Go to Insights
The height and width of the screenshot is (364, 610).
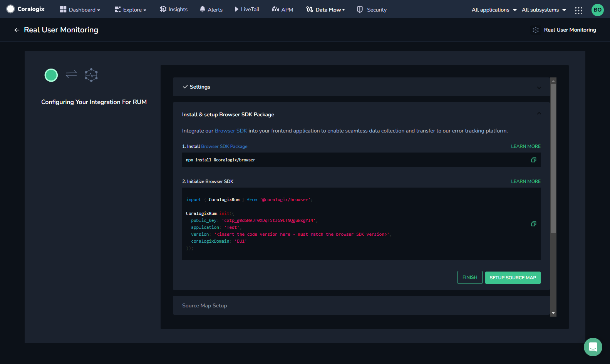pyautogui.click(x=174, y=9)
